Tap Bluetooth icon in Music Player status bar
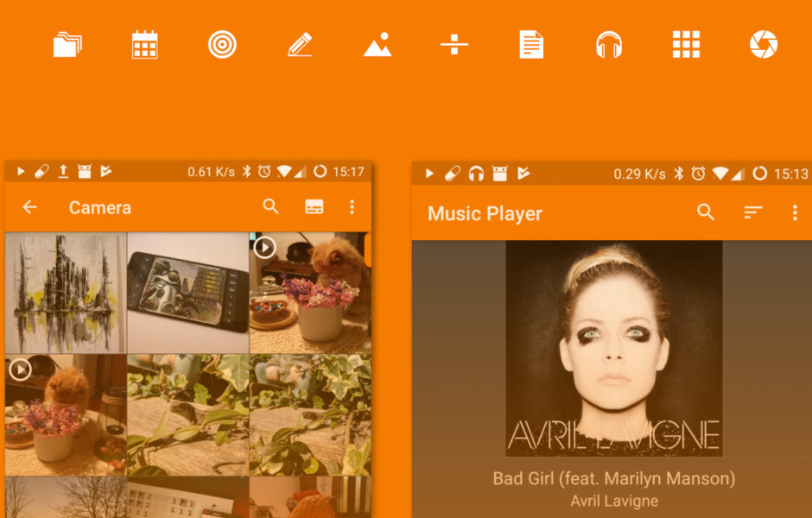812x518 pixels. [x=678, y=174]
